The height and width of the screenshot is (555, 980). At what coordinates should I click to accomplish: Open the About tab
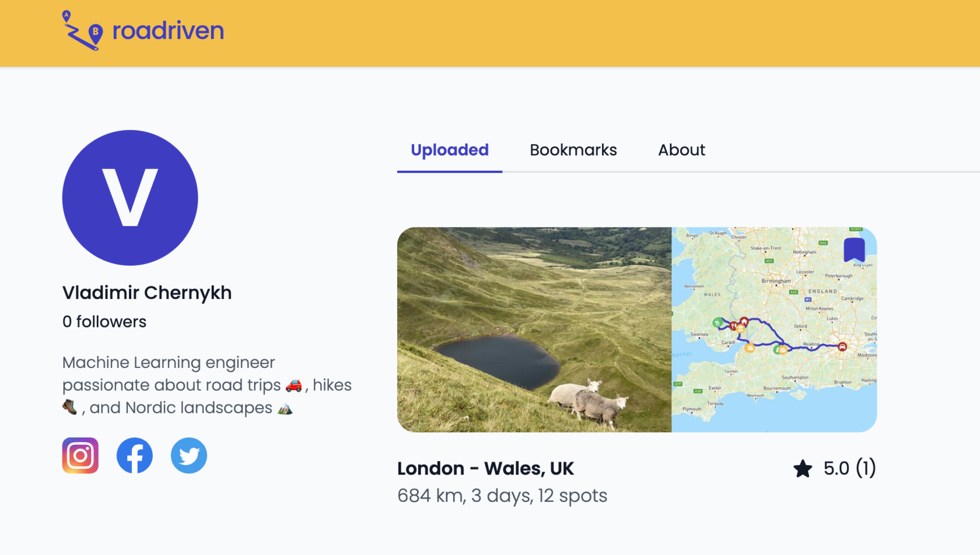point(681,150)
